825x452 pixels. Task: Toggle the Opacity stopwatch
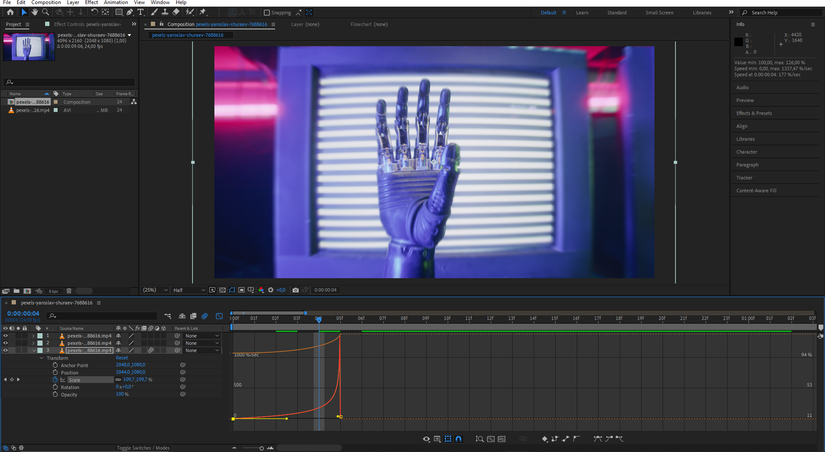click(55, 394)
